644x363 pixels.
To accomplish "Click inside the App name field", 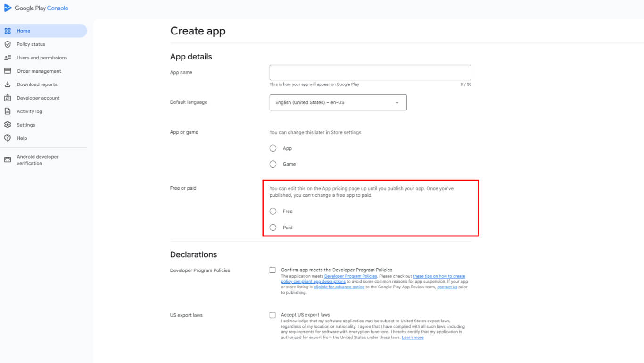I will pyautogui.click(x=370, y=73).
